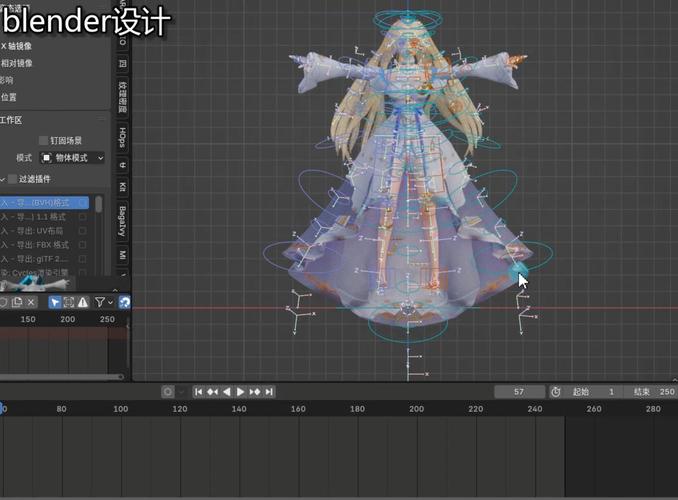Open the Kit sidebar tab
Screen dimensions: 678x500
[123, 187]
